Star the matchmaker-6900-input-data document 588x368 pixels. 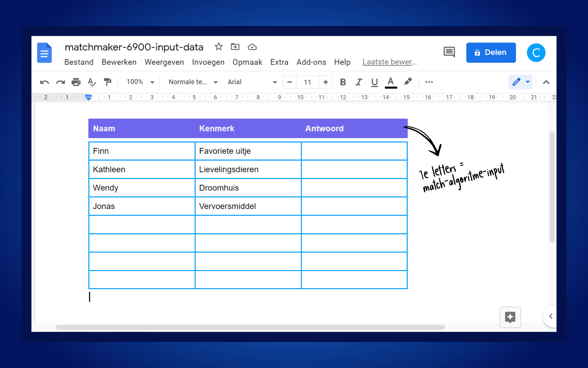pyautogui.click(x=219, y=47)
